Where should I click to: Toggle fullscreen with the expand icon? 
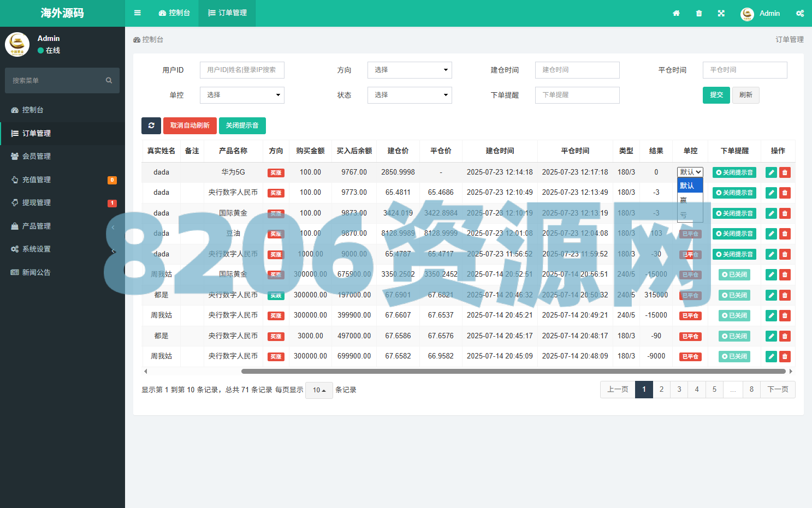click(721, 13)
